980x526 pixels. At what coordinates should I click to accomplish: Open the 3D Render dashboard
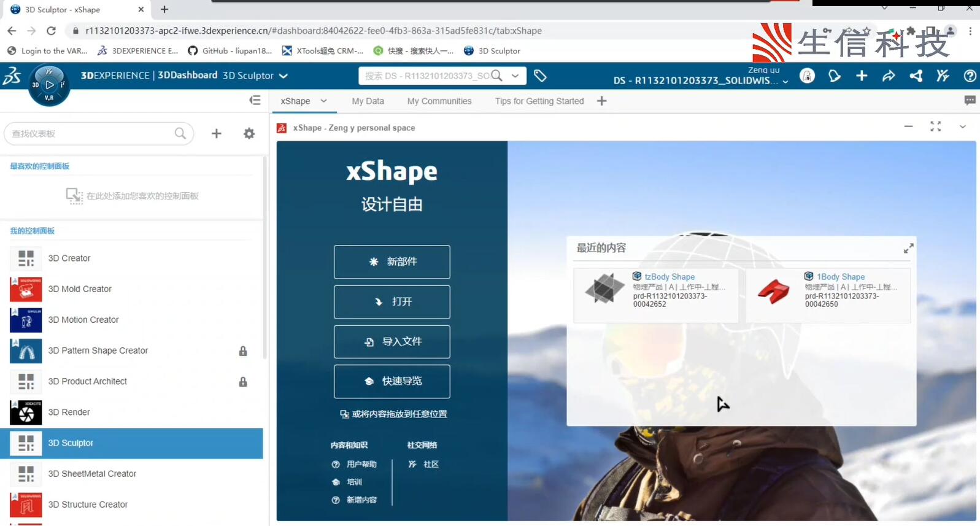click(x=131, y=412)
